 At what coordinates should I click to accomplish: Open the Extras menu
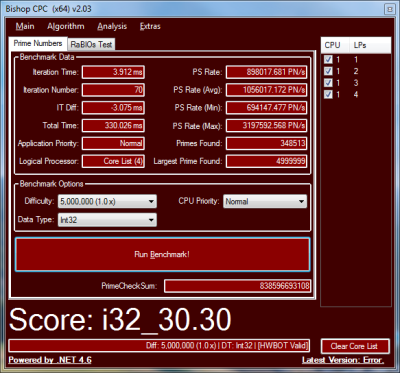tap(150, 26)
